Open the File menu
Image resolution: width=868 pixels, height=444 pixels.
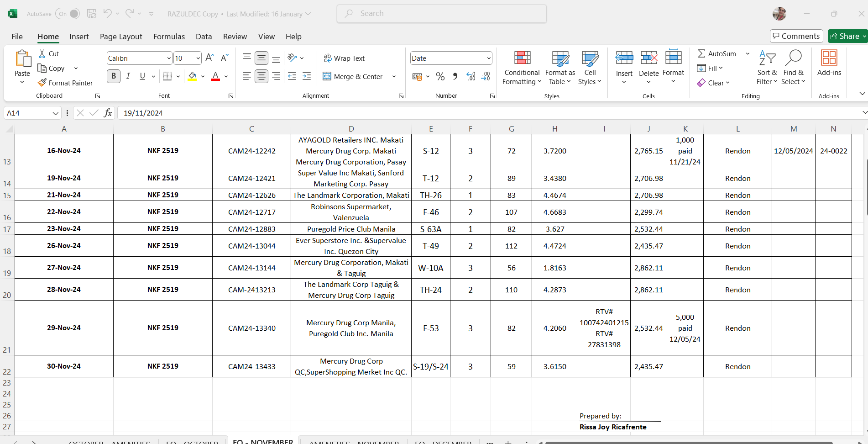coord(17,37)
